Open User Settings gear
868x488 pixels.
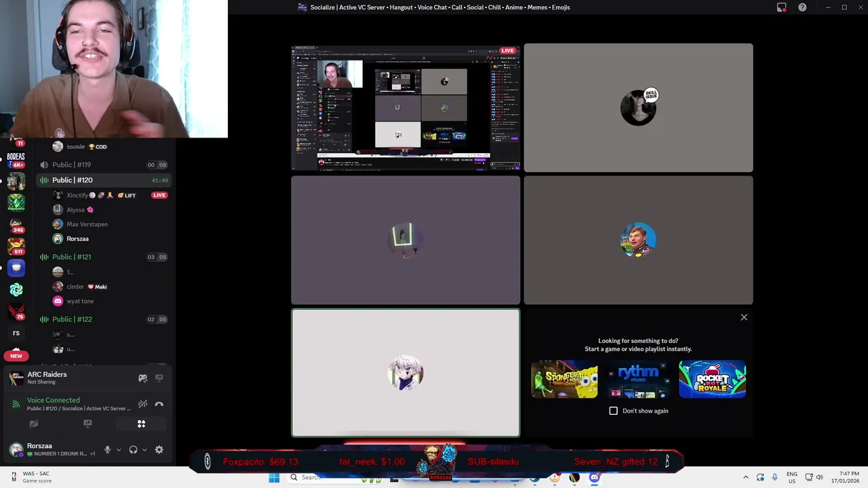tap(159, 449)
